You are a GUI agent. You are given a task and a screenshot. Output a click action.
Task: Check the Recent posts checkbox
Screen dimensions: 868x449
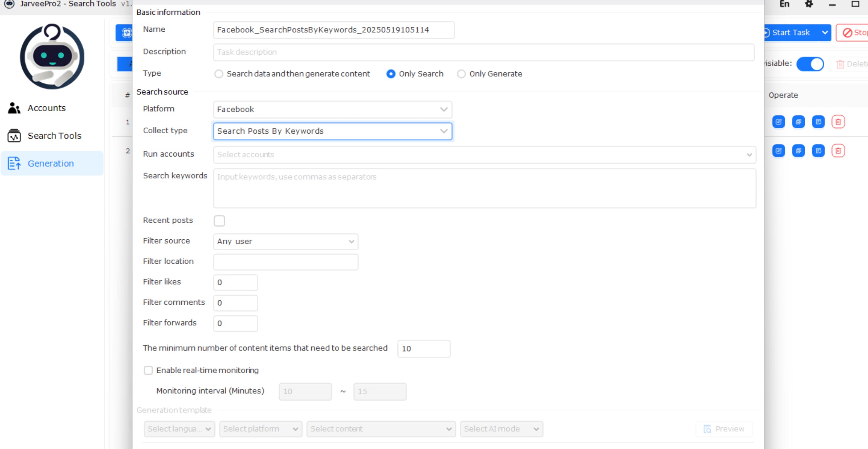click(x=219, y=221)
